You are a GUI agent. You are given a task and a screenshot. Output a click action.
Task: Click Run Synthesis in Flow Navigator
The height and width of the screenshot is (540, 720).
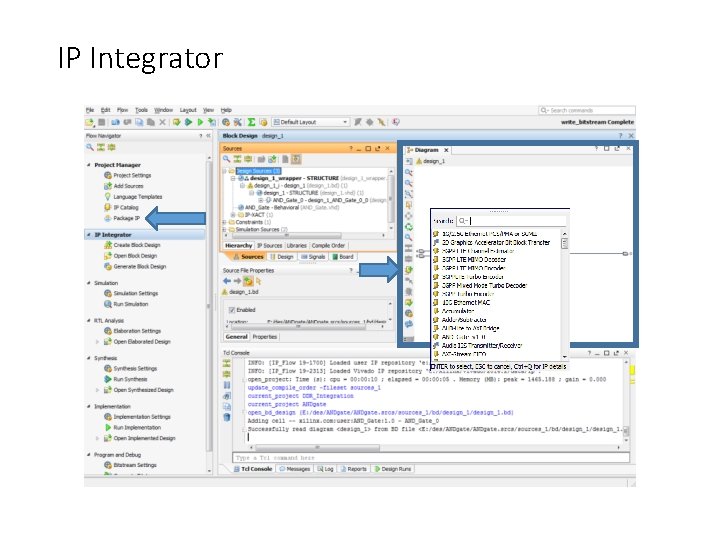coord(125,379)
